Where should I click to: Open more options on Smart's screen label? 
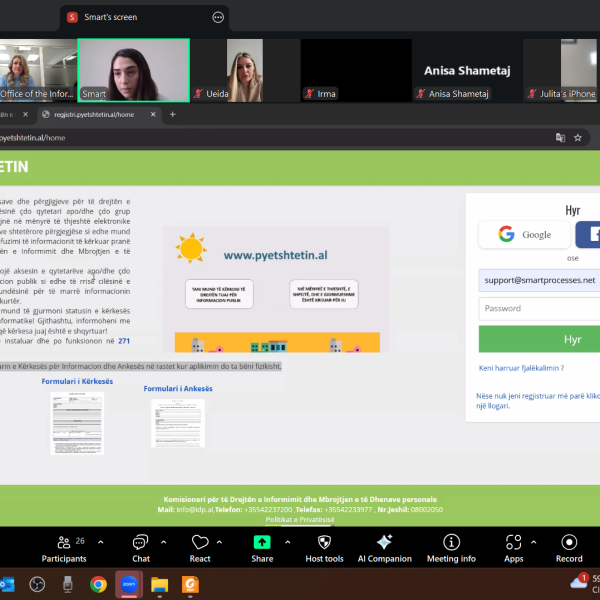218,17
